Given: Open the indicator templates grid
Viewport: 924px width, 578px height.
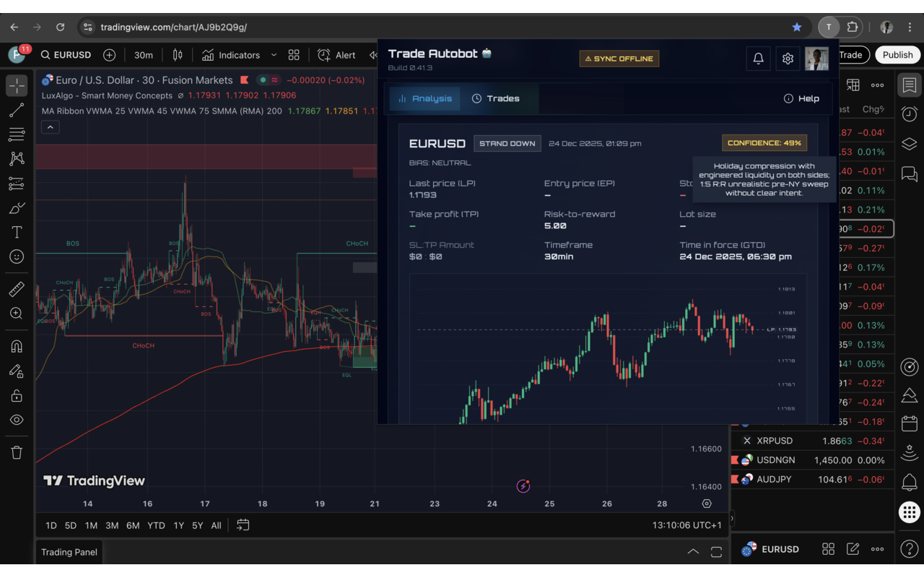Looking at the screenshot, I should pos(294,55).
